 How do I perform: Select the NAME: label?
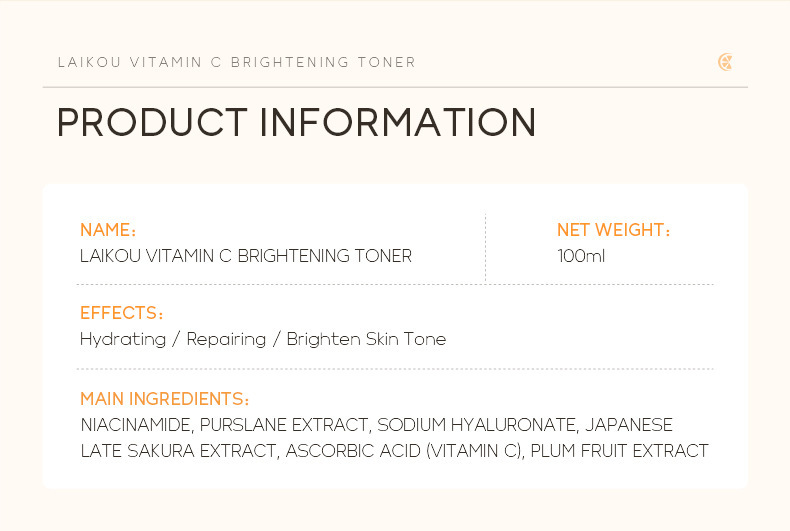(x=108, y=231)
